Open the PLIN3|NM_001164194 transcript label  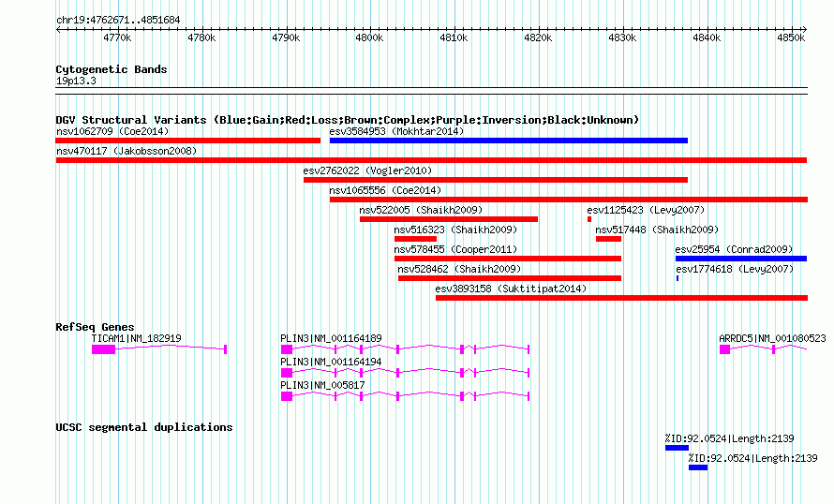[x=331, y=362]
